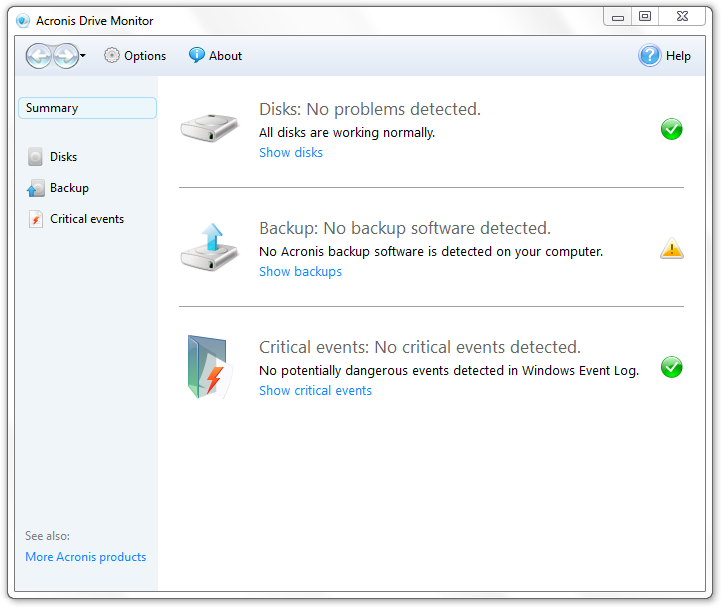Click the Acronis Drive Monitor title bar icon

[23, 21]
